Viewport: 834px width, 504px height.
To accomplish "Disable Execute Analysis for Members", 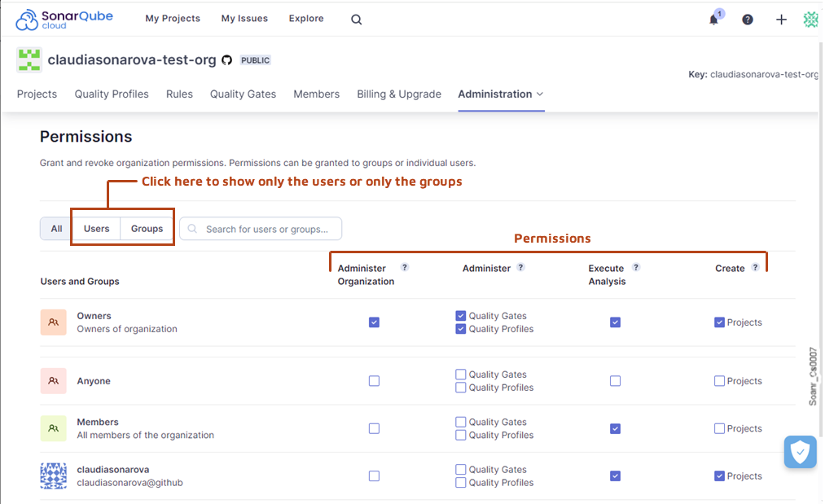I will click(615, 427).
